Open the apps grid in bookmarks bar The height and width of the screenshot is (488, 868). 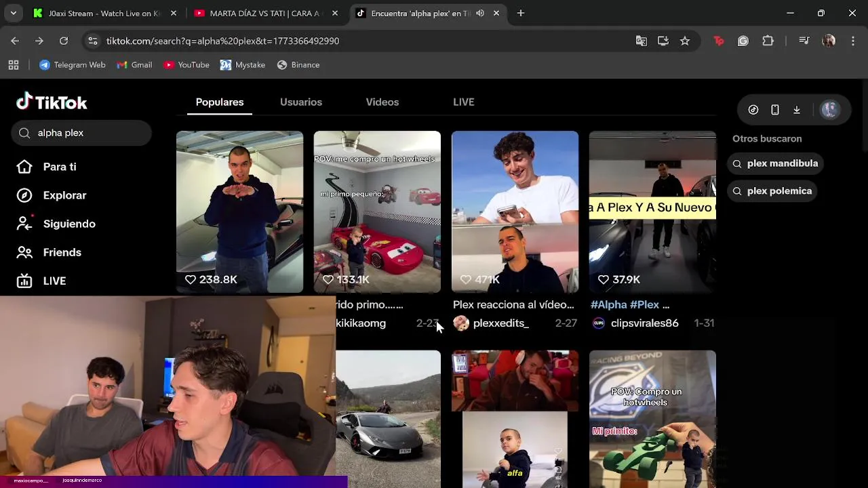tap(14, 65)
